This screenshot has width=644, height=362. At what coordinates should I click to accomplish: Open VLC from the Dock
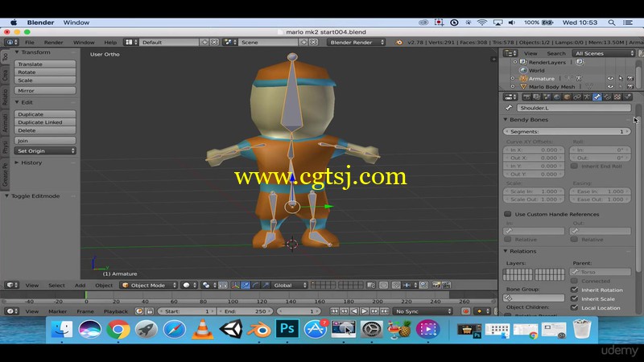203,329
